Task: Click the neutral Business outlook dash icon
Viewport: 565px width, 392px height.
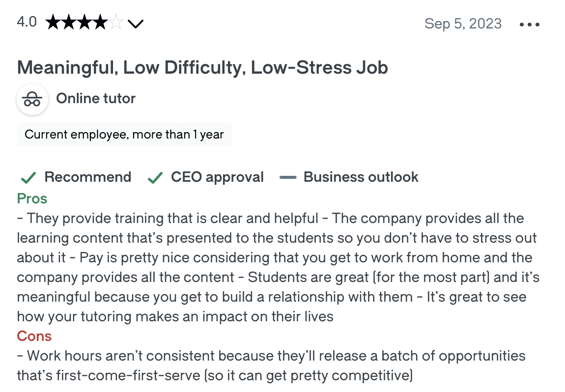Action: pyautogui.click(x=288, y=177)
